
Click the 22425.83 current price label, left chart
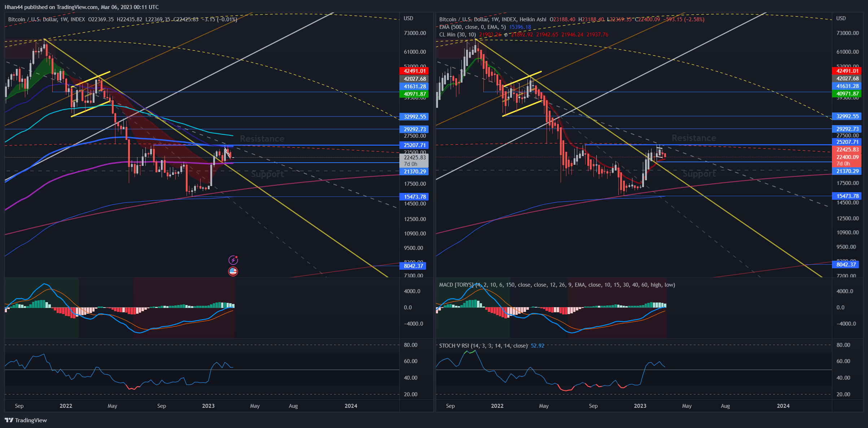coord(414,157)
